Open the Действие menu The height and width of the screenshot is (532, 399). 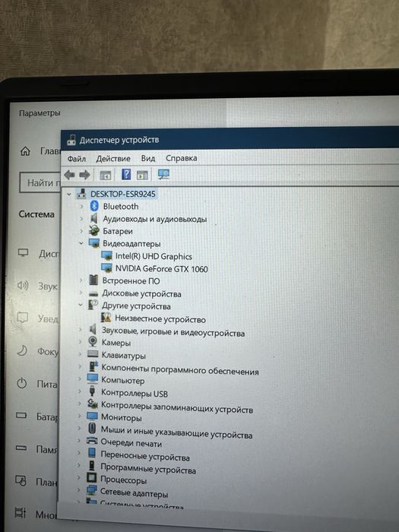113,158
